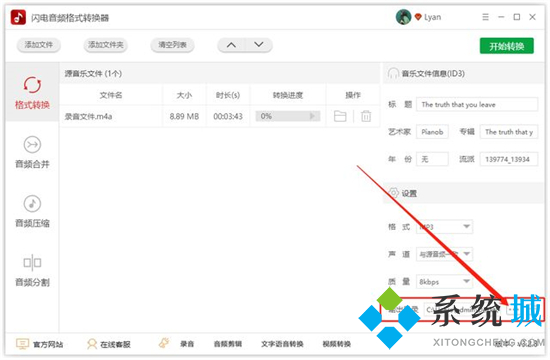Open 视频转换 link
The height and width of the screenshot is (360, 550).
[x=336, y=344]
